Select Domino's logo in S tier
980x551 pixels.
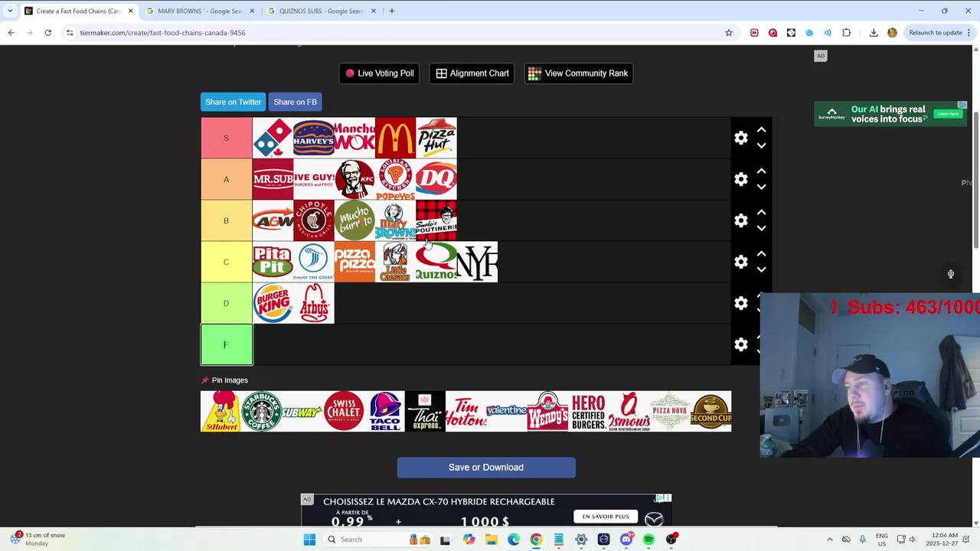click(x=273, y=138)
